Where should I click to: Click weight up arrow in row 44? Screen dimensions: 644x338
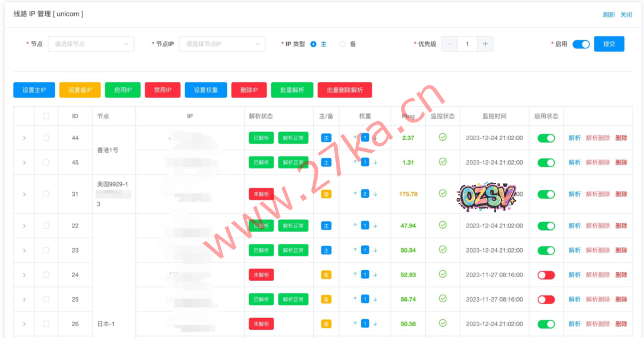click(x=355, y=138)
